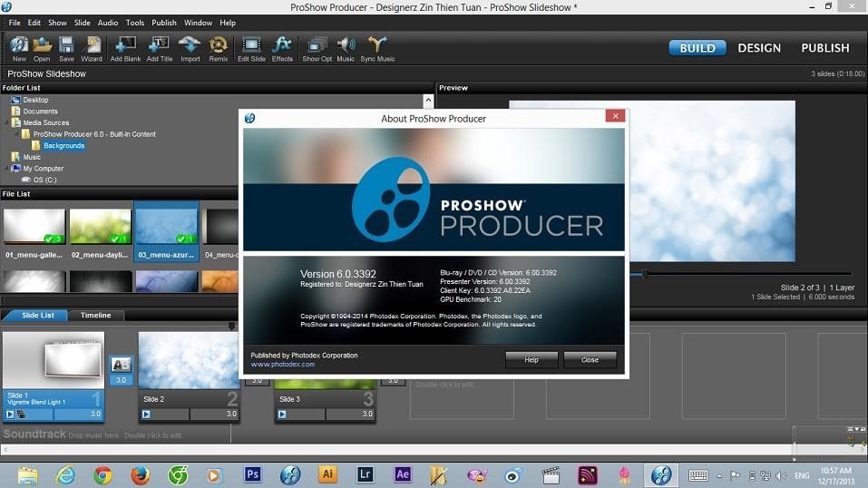Save the show using the Save icon

coord(66,49)
